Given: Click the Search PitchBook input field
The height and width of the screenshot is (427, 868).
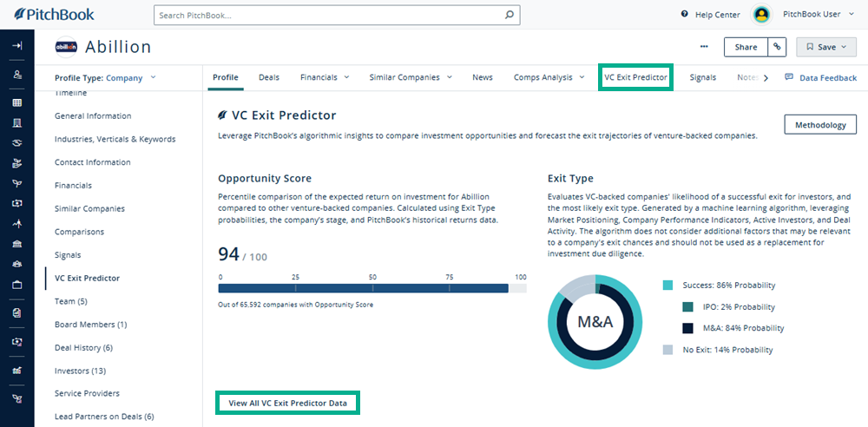Looking at the screenshot, I should (x=337, y=16).
